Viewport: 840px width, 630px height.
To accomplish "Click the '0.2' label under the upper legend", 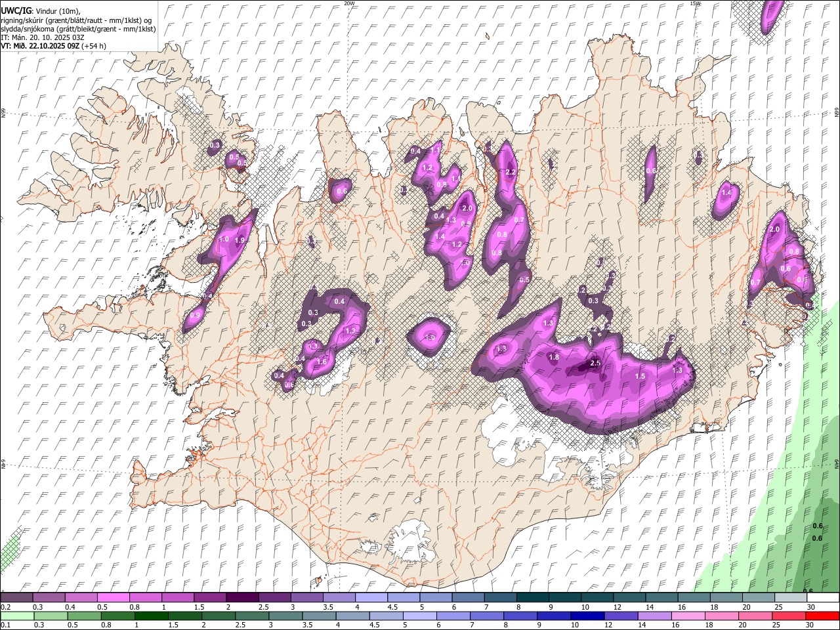I will (5, 607).
